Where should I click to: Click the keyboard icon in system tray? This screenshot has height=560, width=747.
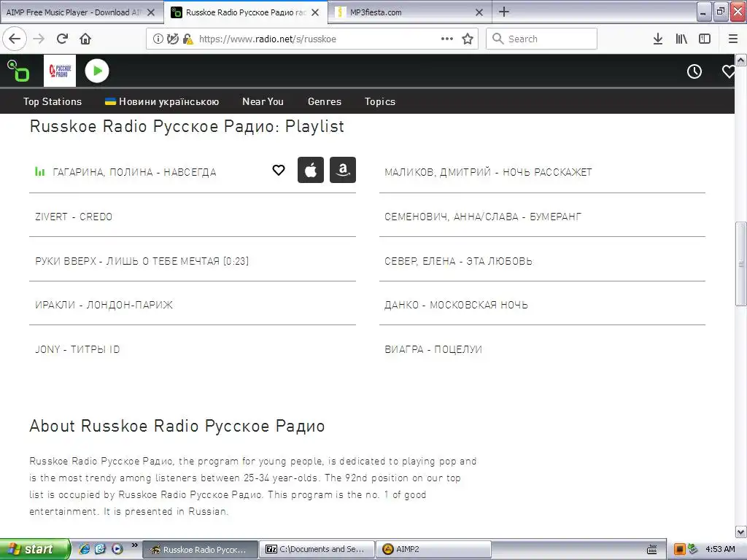(651, 550)
